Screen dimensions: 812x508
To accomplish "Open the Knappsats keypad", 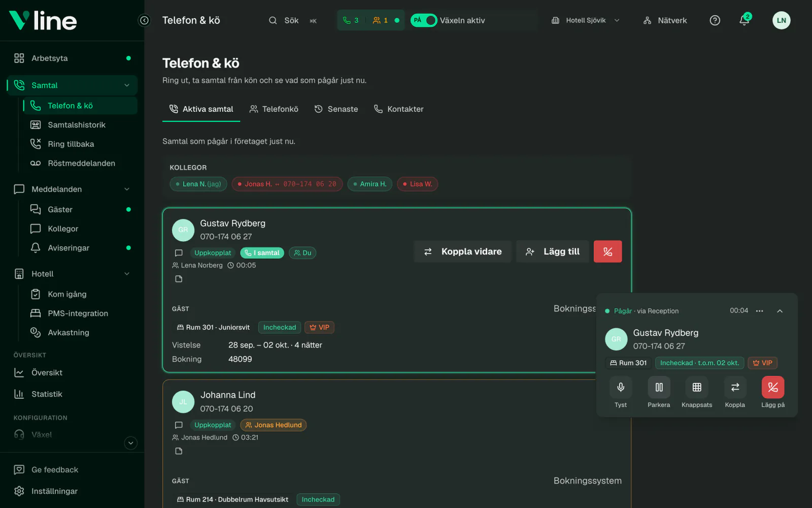I will tap(697, 388).
